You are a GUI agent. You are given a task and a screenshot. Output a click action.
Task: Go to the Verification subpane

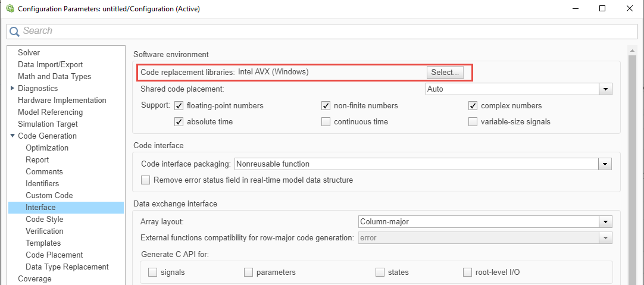(45, 231)
